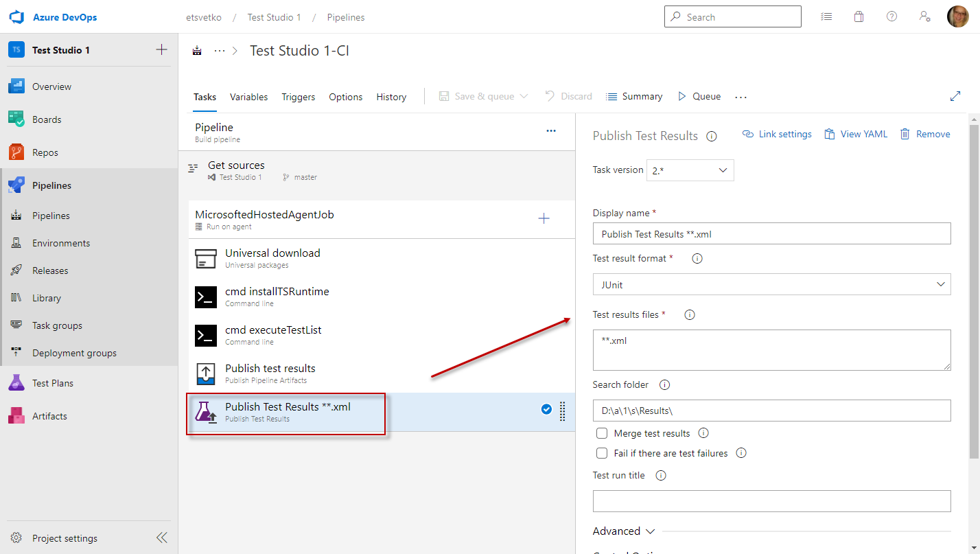Enable Fail if there are test failures checkbox
This screenshot has height=554, width=980.
tap(602, 453)
